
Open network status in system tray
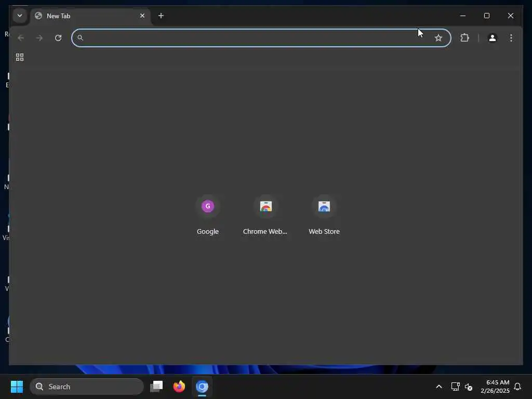point(455,387)
